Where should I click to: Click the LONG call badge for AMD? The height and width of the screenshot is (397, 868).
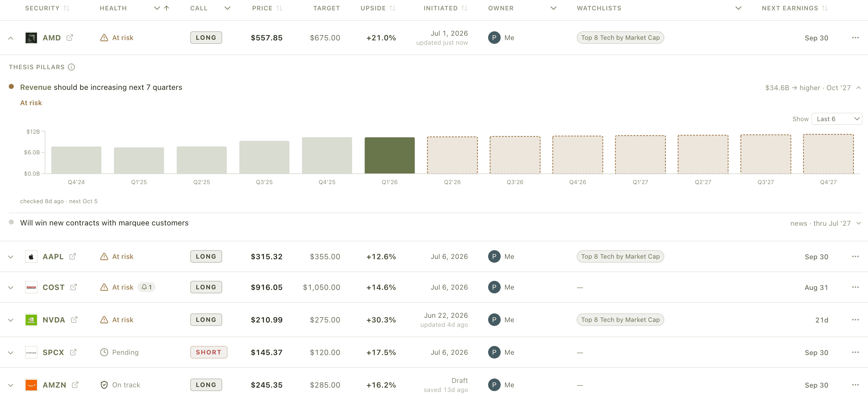pyautogui.click(x=206, y=38)
